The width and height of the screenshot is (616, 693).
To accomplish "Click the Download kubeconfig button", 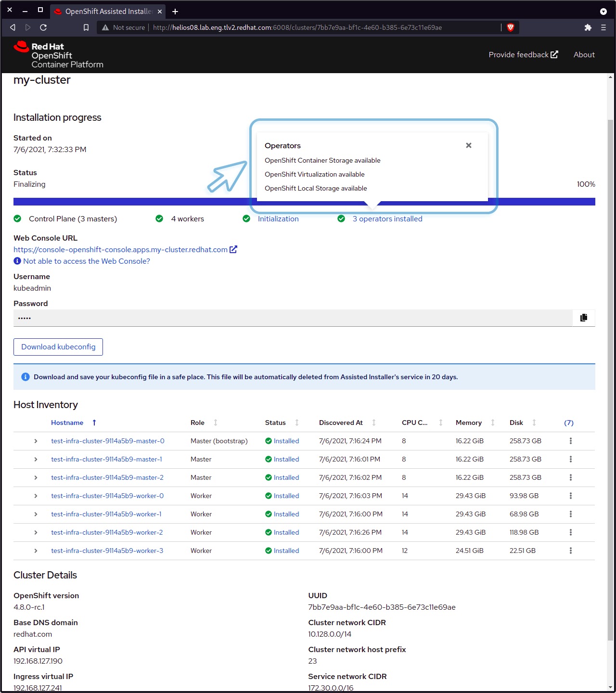I will [58, 346].
